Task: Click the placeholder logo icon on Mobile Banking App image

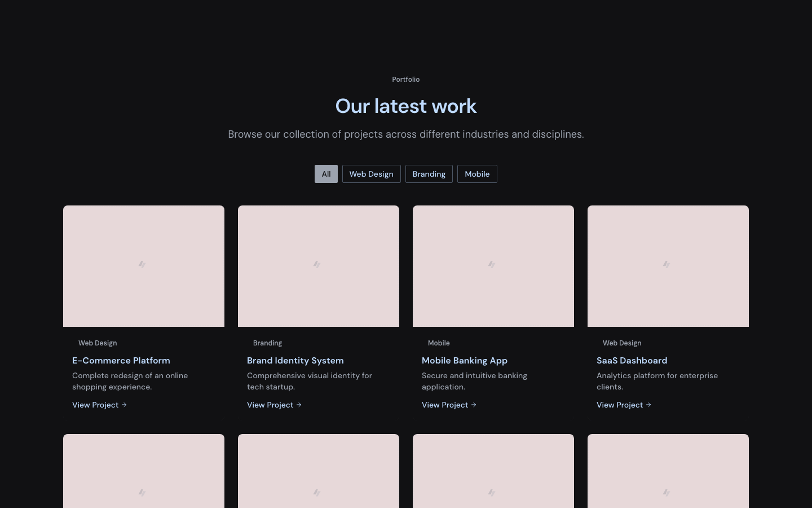Action: point(492,265)
